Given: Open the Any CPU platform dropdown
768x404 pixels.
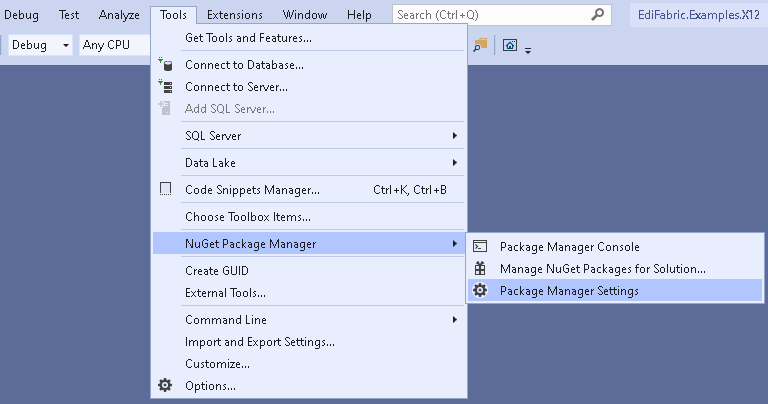Looking at the screenshot, I should point(115,45).
